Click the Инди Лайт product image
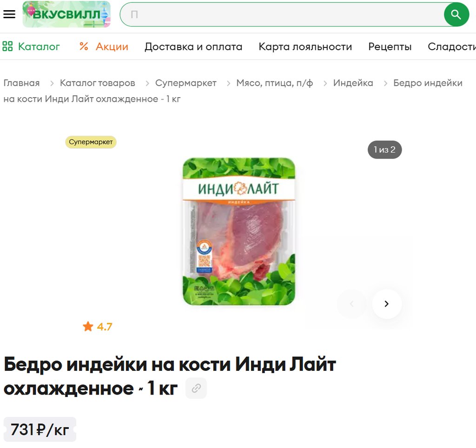Screen dimensions: 476x448 click(238, 231)
